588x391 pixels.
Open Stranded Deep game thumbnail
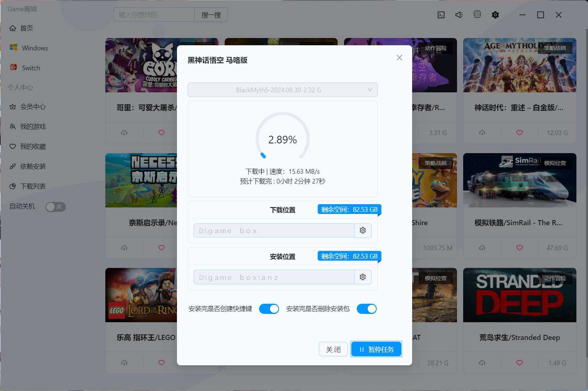[x=520, y=295]
